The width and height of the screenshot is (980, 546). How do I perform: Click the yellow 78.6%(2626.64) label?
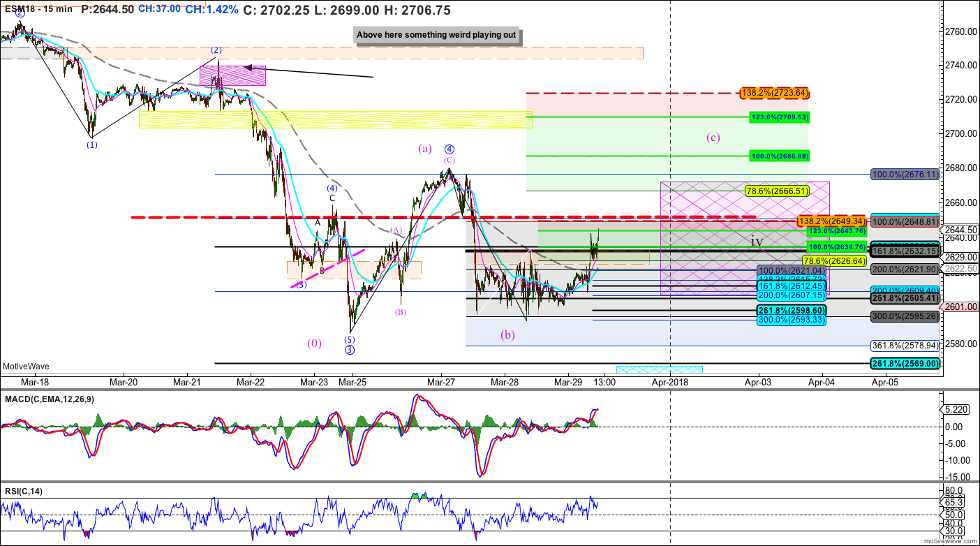click(835, 261)
